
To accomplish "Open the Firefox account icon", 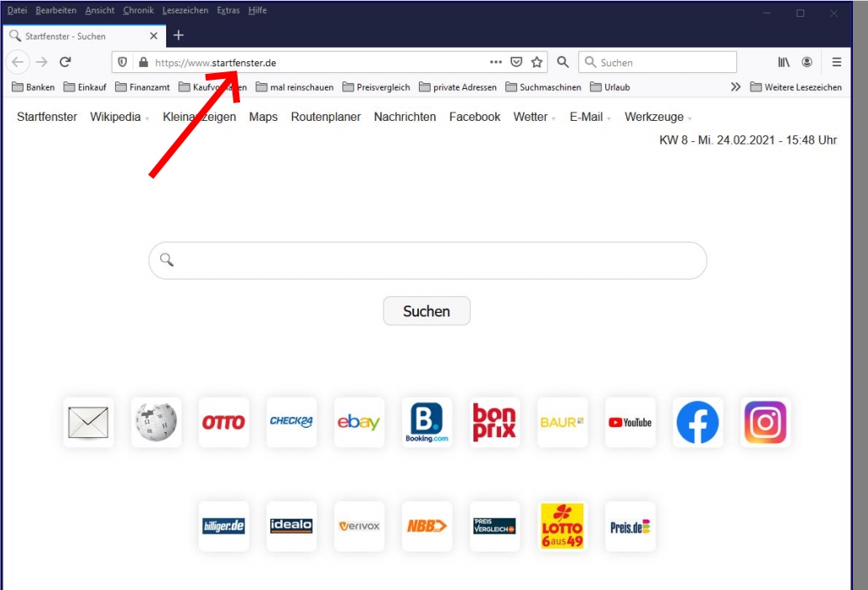I will (807, 62).
